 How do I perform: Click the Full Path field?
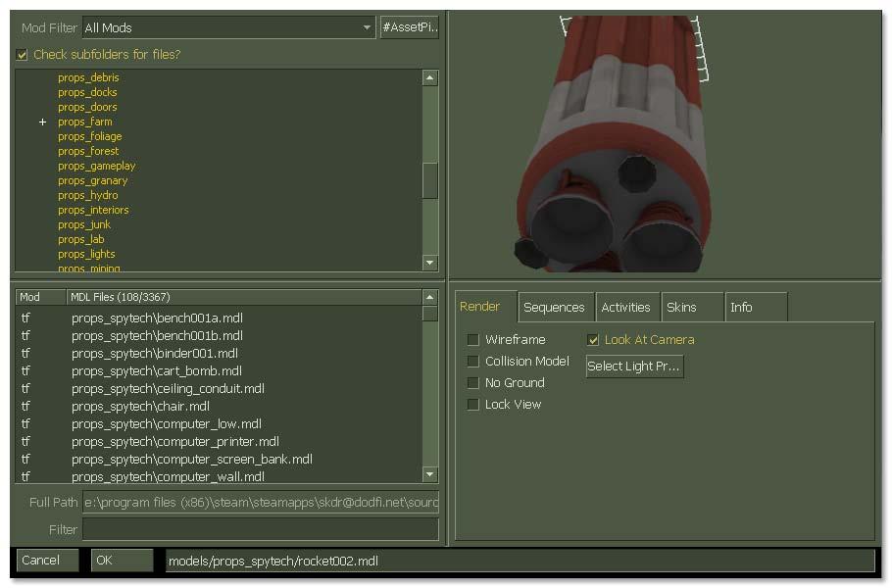pos(261,502)
